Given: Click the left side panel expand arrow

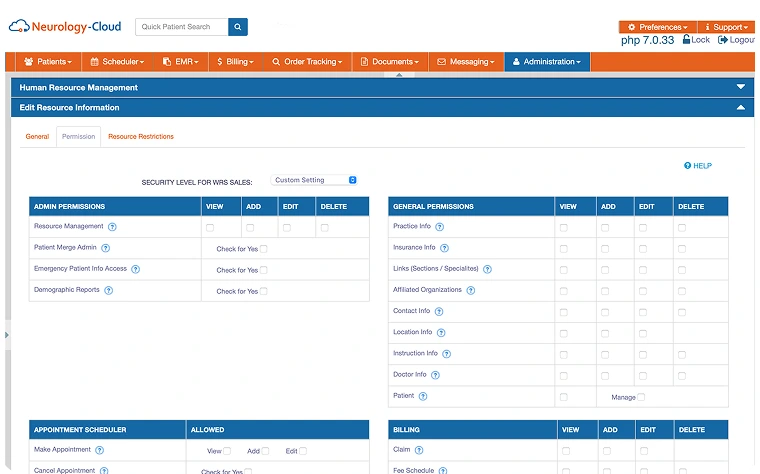Looking at the screenshot, I should (x=7, y=335).
